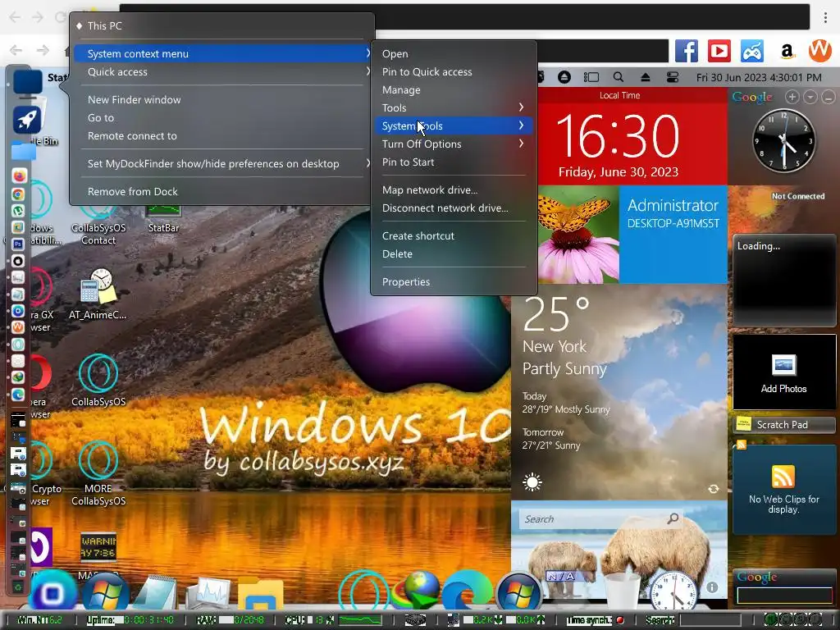The width and height of the screenshot is (840, 630).
Task: Open Photoshop from the side dock
Action: [x=18, y=244]
